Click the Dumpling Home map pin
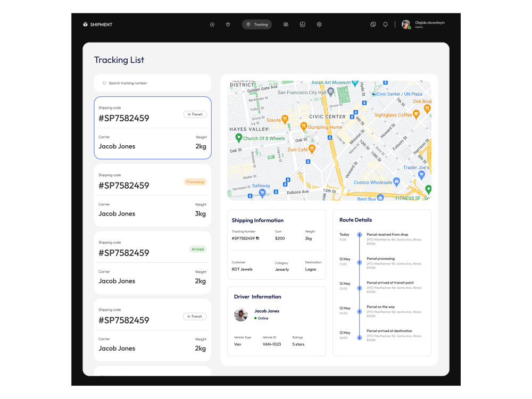This screenshot has width=532, height=399. pyautogui.click(x=304, y=127)
